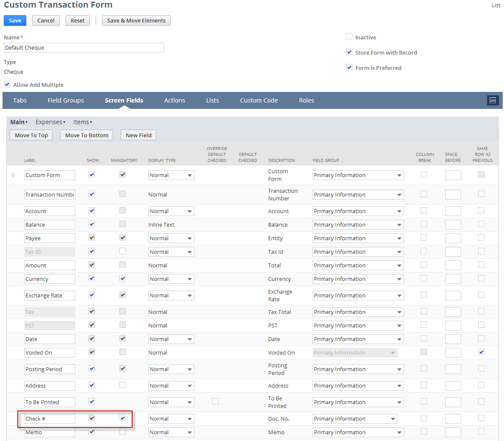Uncheck Show for Account row
The height and width of the screenshot is (441, 504).
[91, 211]
